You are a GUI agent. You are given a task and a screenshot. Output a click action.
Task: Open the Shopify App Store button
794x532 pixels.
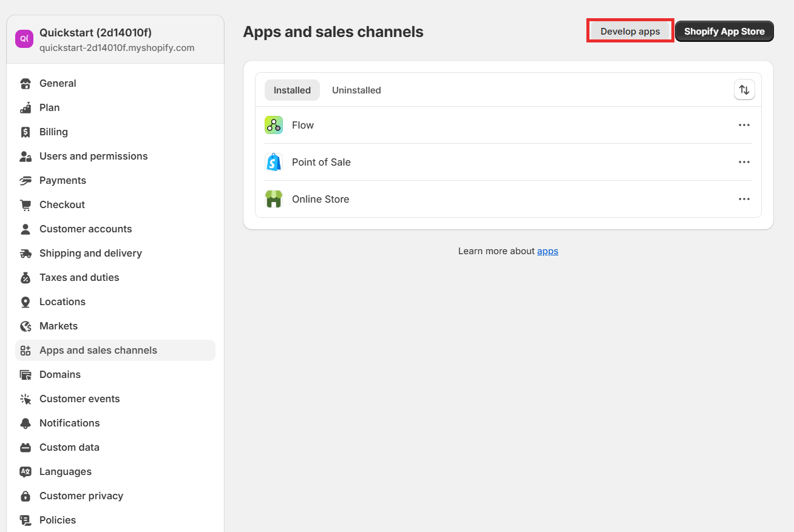coord(724,32)
